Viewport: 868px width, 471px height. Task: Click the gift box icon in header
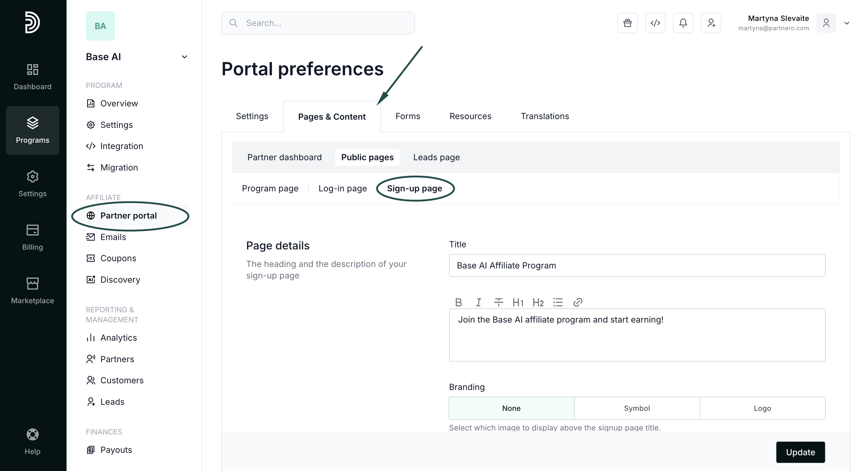click(x=627, y=23)
